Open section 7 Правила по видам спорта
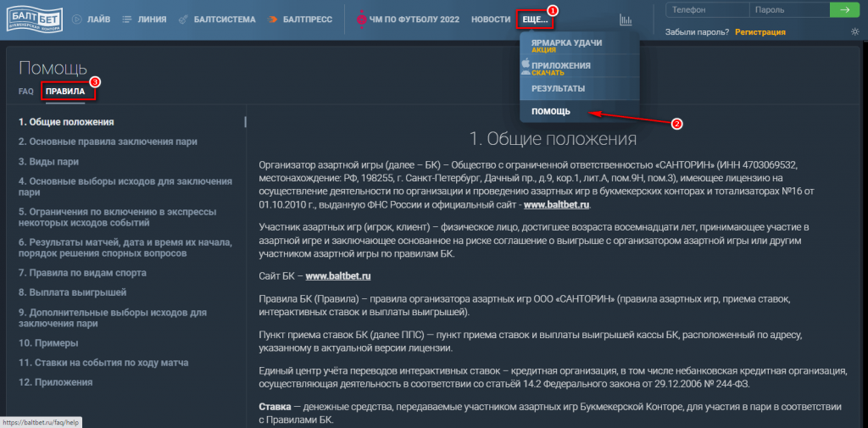The width and height of the screenshot is (868, 428). [x=82, y=273]
